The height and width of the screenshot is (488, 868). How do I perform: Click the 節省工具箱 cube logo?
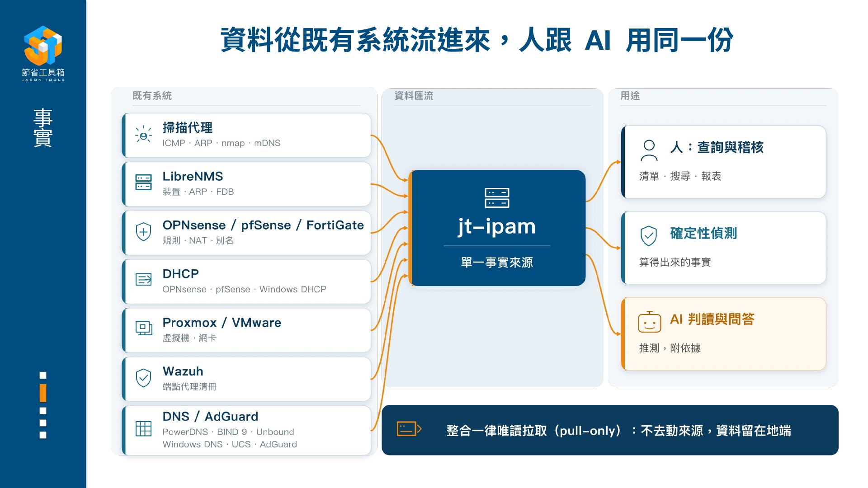(x=43, y=45)
